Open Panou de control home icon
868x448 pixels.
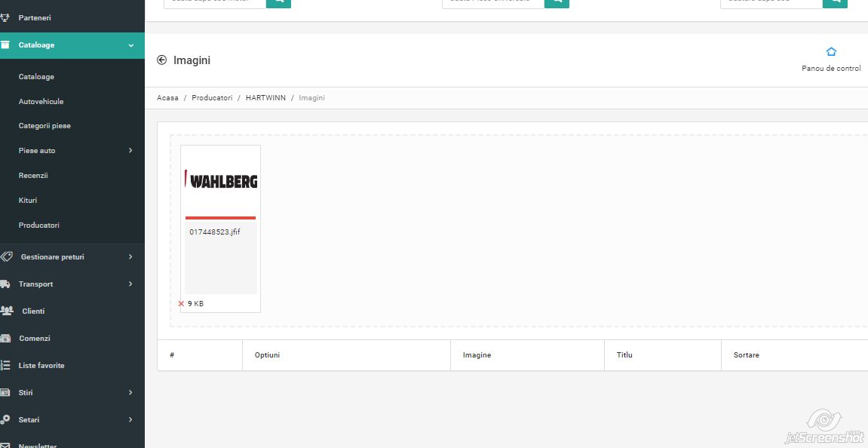(831, 51)
